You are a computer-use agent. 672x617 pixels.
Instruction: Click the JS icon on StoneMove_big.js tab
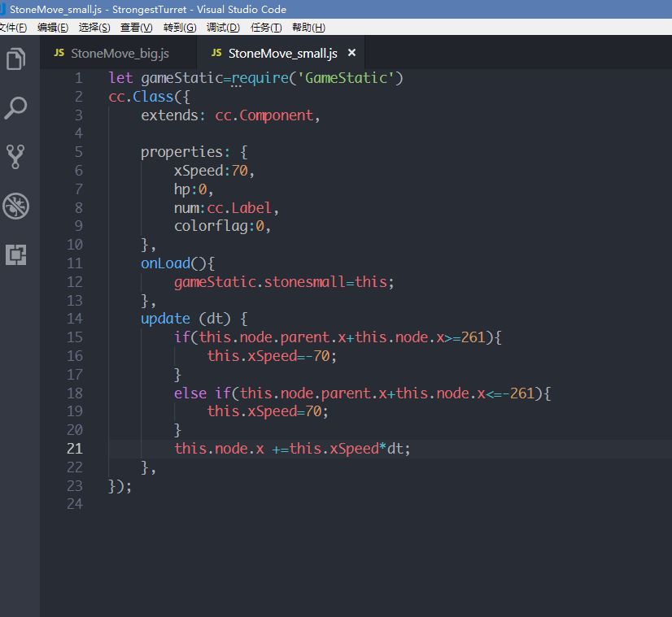(x=59, y=53)
